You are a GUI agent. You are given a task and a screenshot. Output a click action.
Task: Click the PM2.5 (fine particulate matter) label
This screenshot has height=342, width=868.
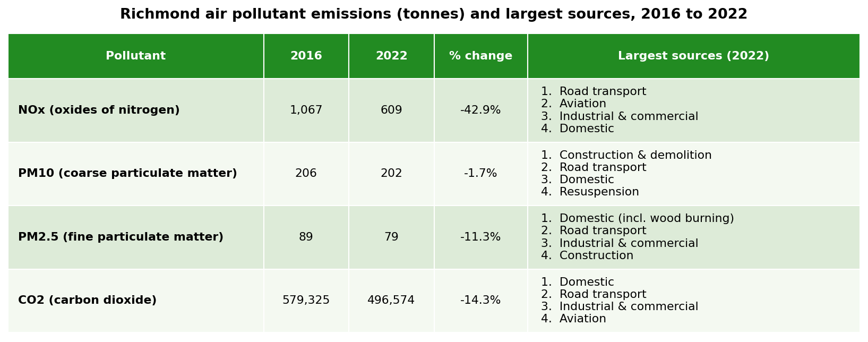coord(121,237)
